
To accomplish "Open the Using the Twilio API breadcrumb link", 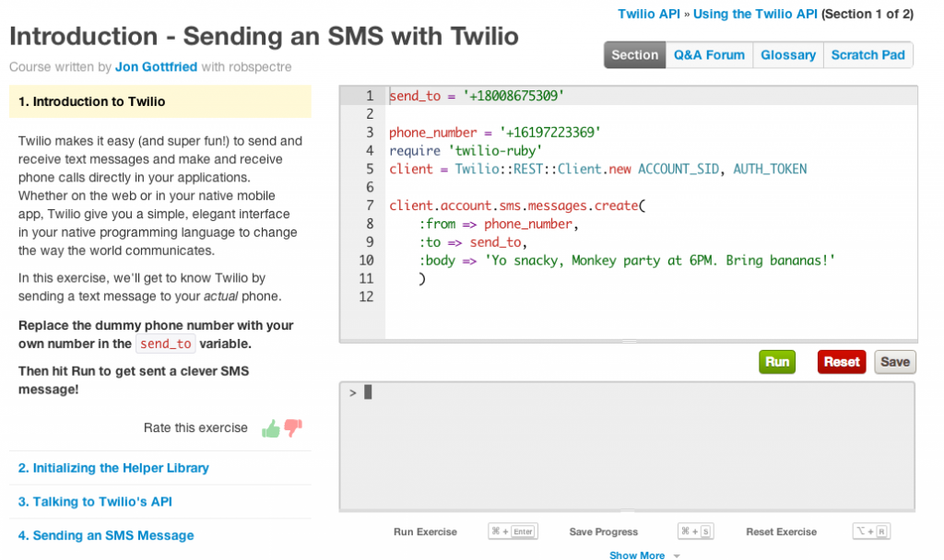I will click(755, 14).
